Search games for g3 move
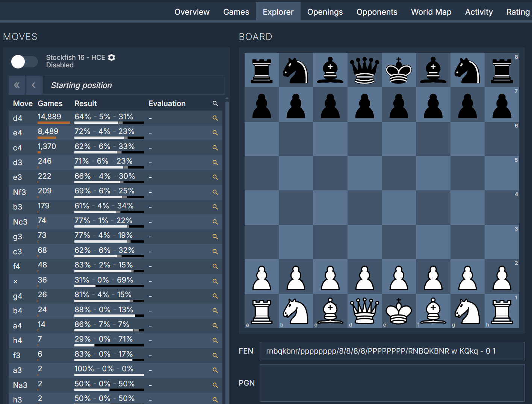The width and height of the screenshot is (532, 404). pyautogui.click(x=215, y=237)
